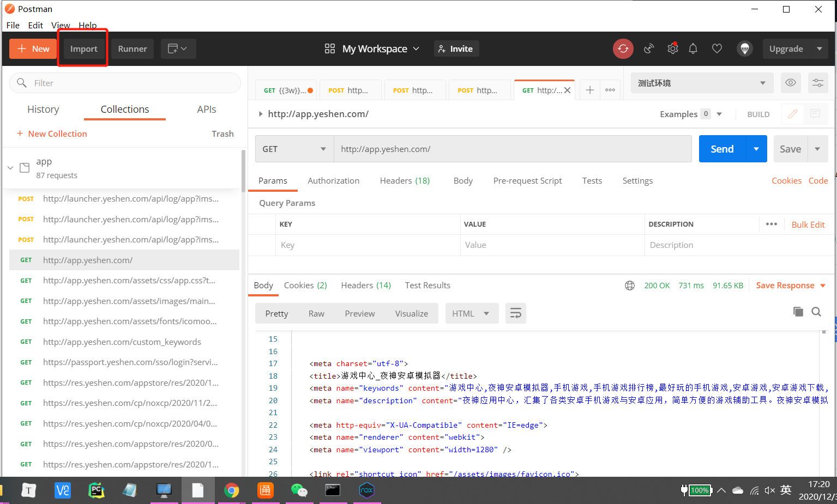
Task: Toggle the BUILD mode button
Action: pyautogui.click(x=758, y=114)
